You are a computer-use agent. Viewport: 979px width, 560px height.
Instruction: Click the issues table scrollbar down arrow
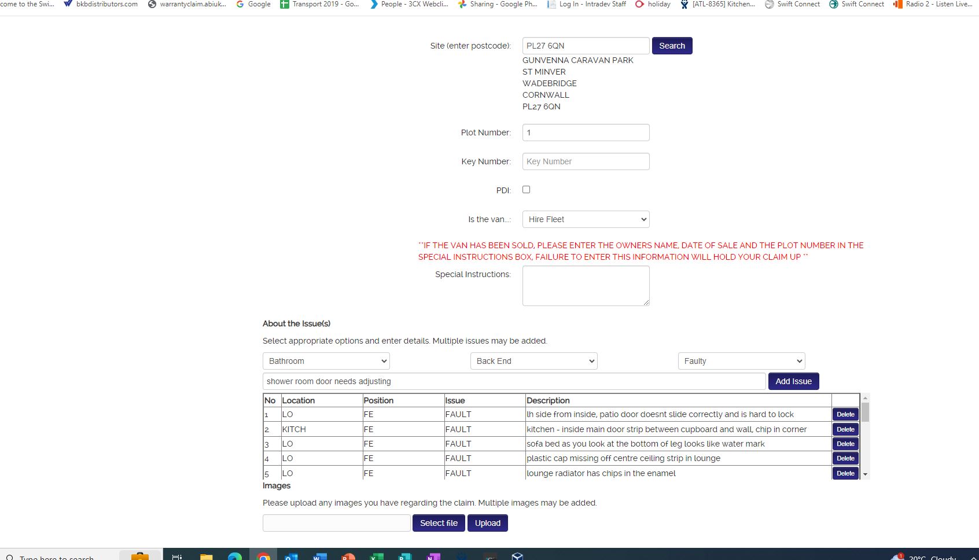pos(865,474)
